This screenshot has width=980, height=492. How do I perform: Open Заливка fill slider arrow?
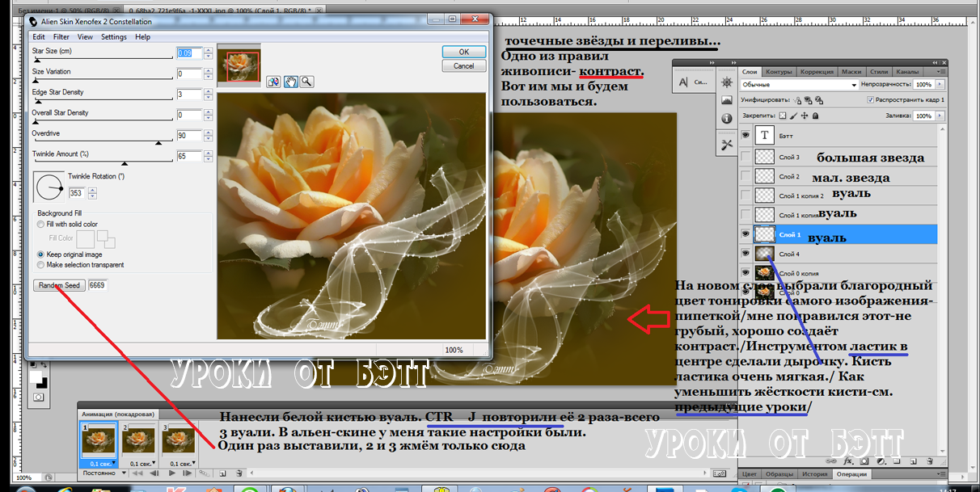[x=940, y=116]
